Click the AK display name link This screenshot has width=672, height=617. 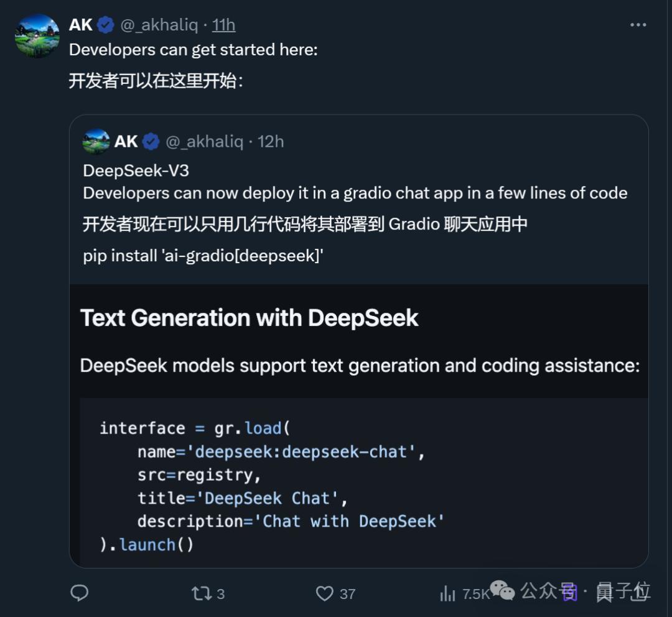(82, 25)
